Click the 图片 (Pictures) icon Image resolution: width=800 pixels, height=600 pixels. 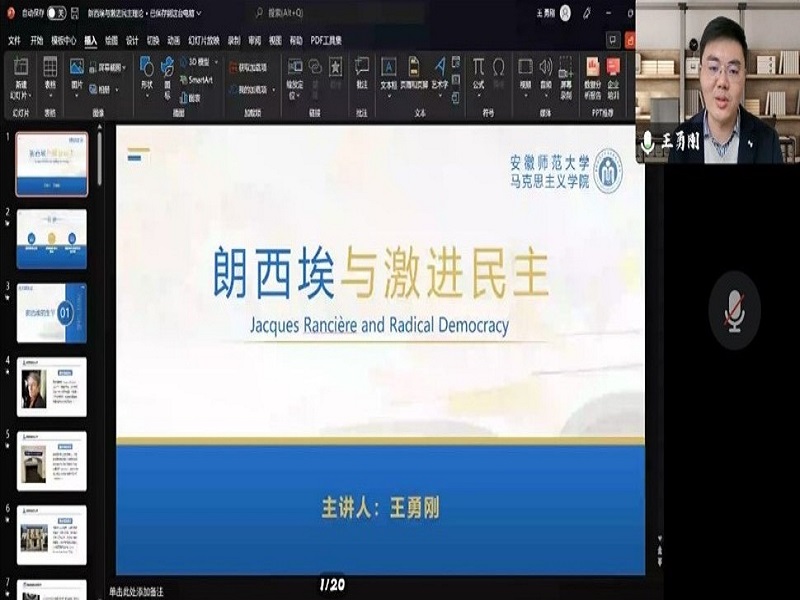point(77,68)
